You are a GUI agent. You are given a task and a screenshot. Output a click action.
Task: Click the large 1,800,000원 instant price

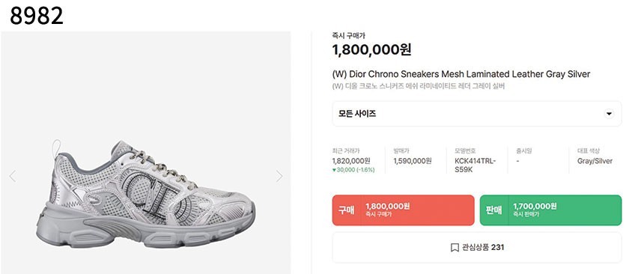pos(371,49)
